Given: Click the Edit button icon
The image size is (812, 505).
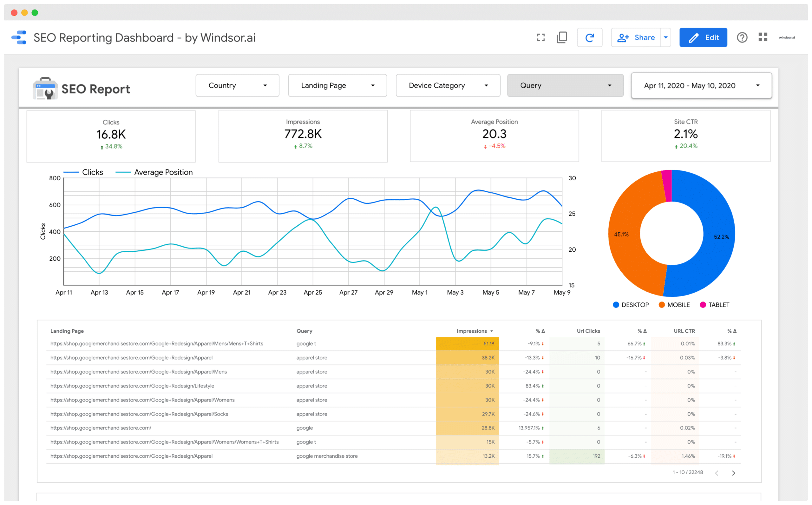Looking at the screenshot, I should [692, 37].
